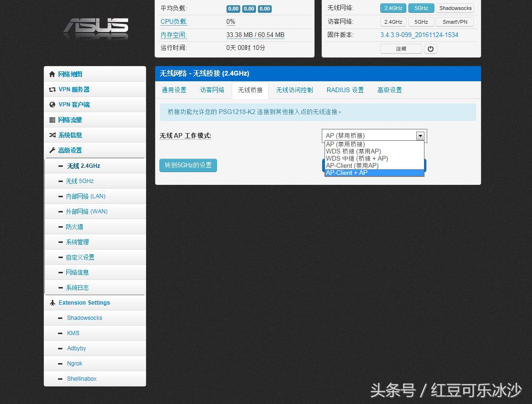Open the 无线 AP 工作模式 dropdown
This screenshot has width=532, height=404.
coord(420,135)
